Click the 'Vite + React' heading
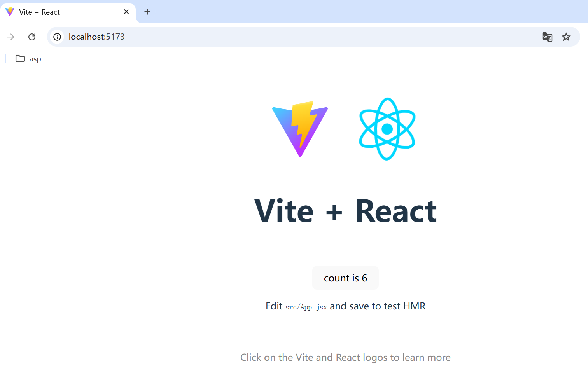Screen dimensions: 588x374 pyautogui.click(x=345, y=211)
